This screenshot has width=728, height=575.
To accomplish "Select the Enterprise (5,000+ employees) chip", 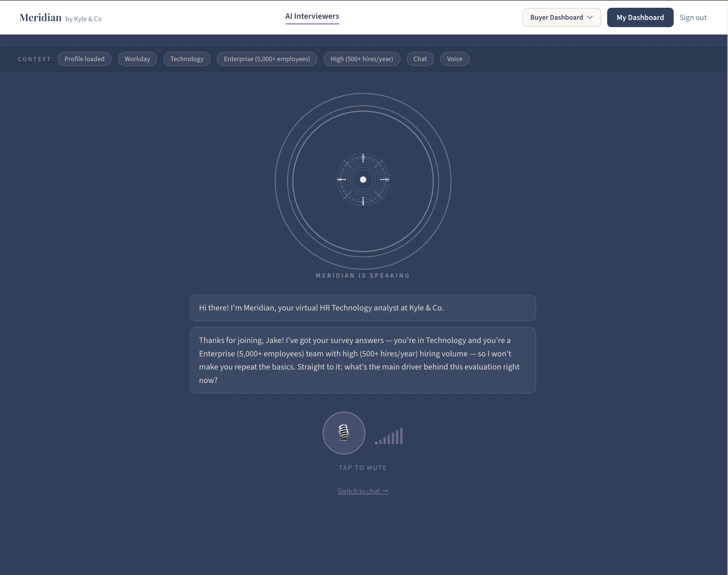I will coord(267,59).
